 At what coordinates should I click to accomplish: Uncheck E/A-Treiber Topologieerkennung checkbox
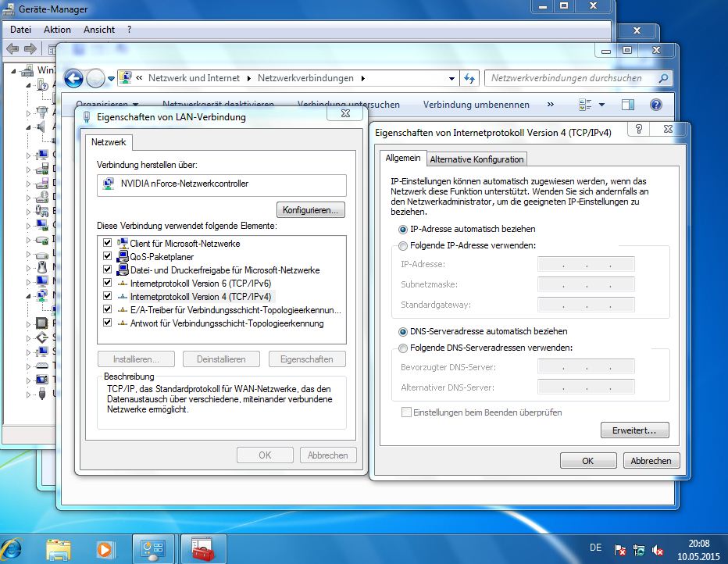coord(108,309)
